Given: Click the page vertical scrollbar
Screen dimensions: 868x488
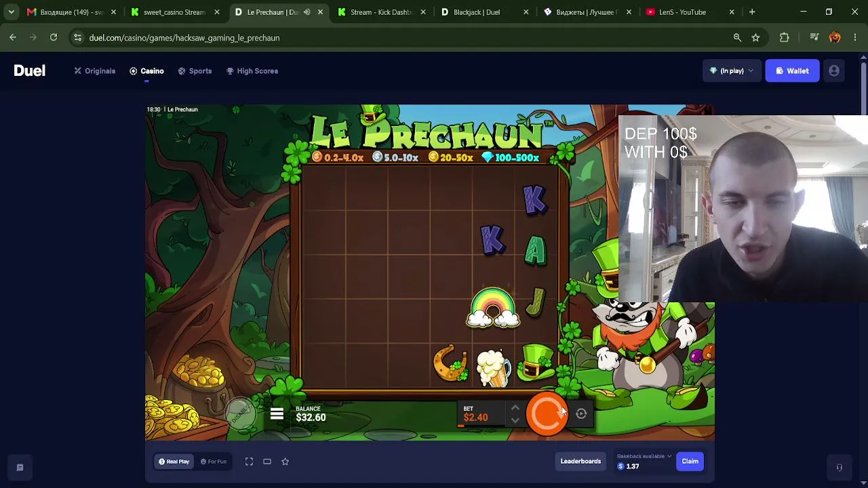Looking at the screenshot, I should tap(863, 89).
